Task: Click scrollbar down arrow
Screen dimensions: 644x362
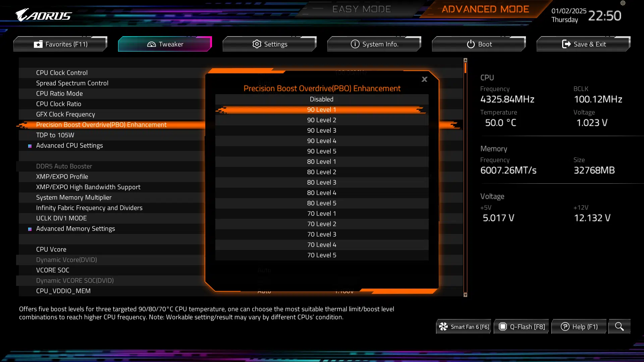Action: point(465,295)
